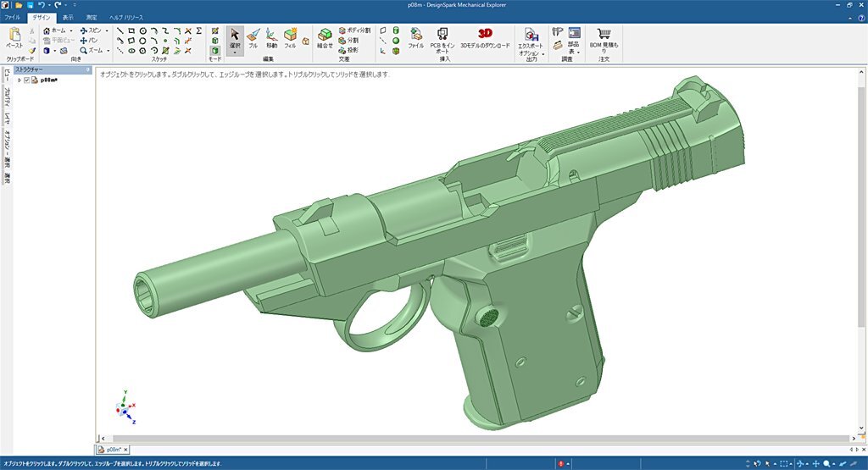The width and height of the screenshot is (868, 470).
Task: Open the 選択 tool dropdown arrow
Action: pos(235,53)
